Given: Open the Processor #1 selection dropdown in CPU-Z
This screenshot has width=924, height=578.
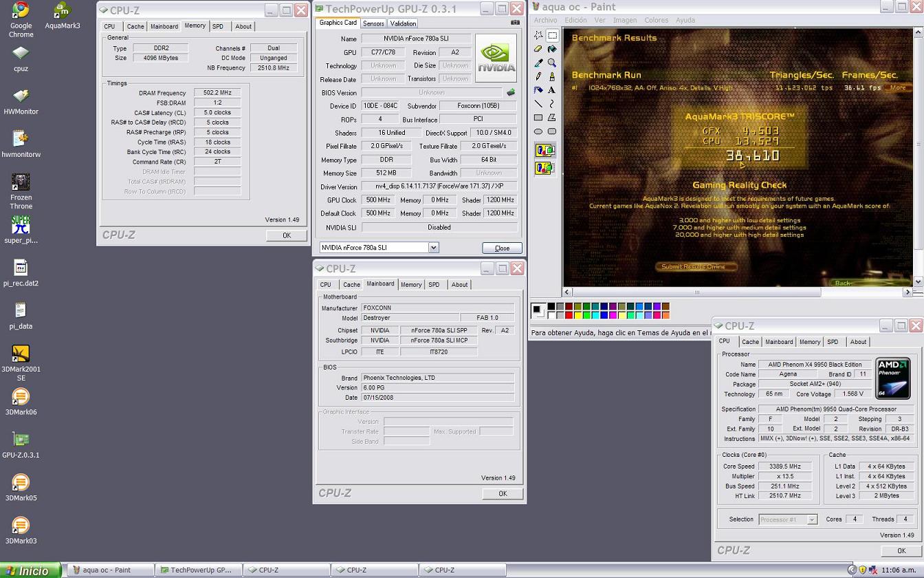Looking at the screenshot, I should (x=812, y=520).
